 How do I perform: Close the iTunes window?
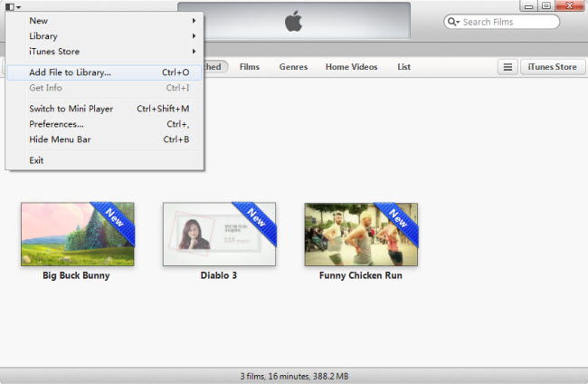570,5
